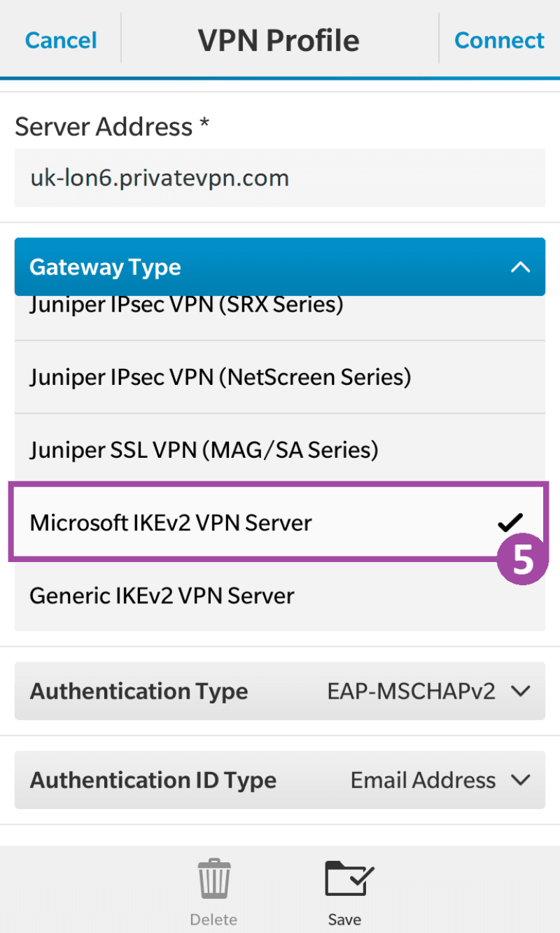Viewport: 560px width, 933px height.
Task: Click the Email Address value
Action: (x=423, y=780)
